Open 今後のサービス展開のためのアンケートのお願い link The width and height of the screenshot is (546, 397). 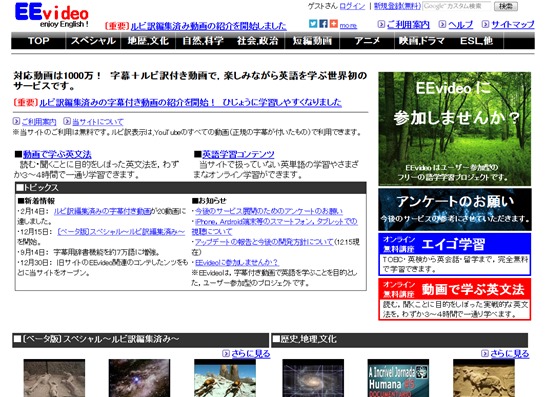pyautogui.click(x=268, y=211)
